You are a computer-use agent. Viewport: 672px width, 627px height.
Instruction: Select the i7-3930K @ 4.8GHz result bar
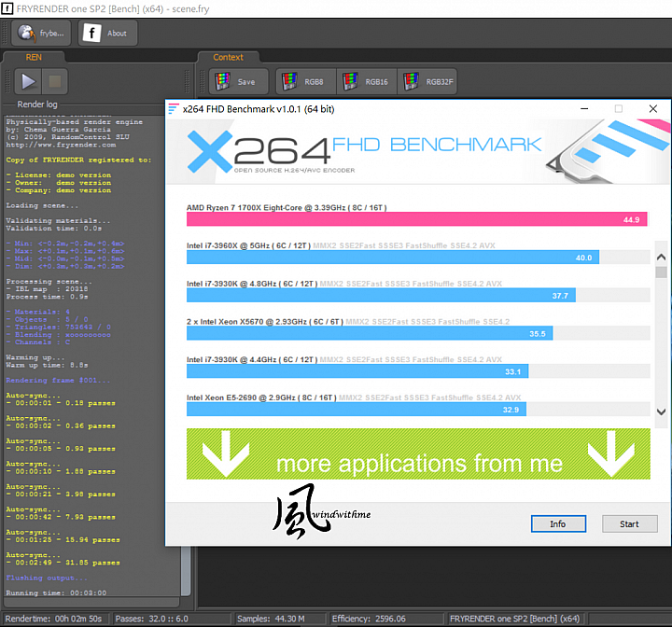pos(381,295)
